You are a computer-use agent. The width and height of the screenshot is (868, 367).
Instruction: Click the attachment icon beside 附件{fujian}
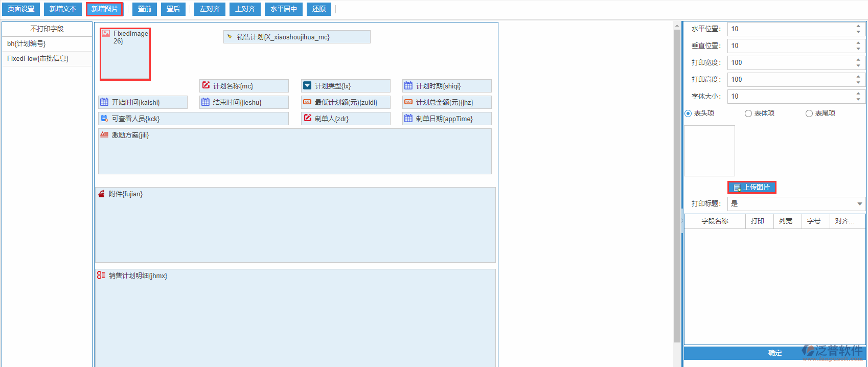[101, 194]
